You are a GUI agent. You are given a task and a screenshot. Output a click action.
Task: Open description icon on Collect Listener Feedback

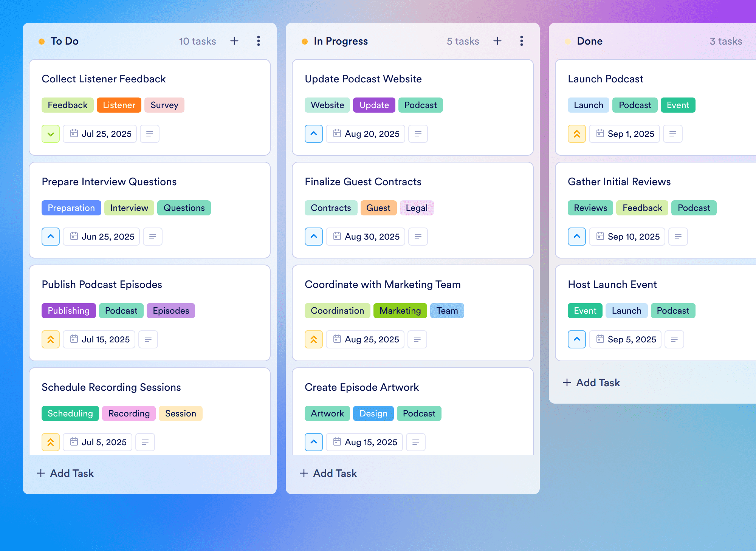pyautogui.click(x=150, y=134)
